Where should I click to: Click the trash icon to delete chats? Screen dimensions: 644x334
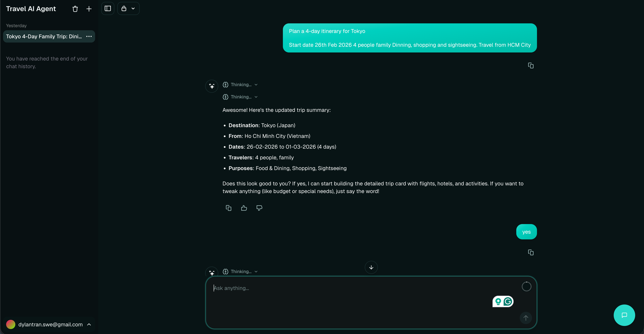(x=75, y=9)
